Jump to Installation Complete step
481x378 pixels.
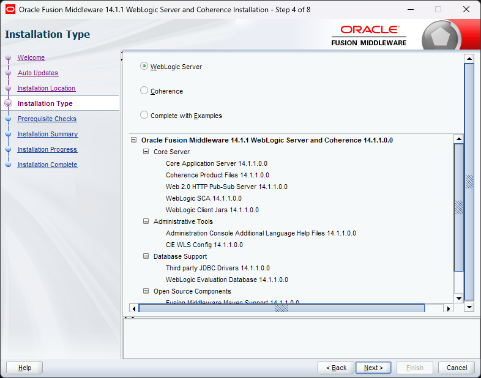tap(47, 165)
